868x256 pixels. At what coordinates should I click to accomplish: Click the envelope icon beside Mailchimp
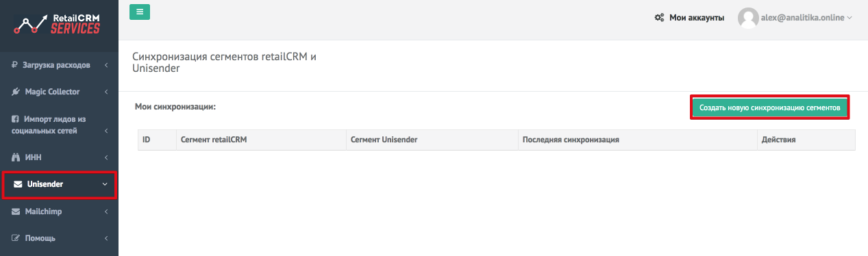[x=16, y=212]
